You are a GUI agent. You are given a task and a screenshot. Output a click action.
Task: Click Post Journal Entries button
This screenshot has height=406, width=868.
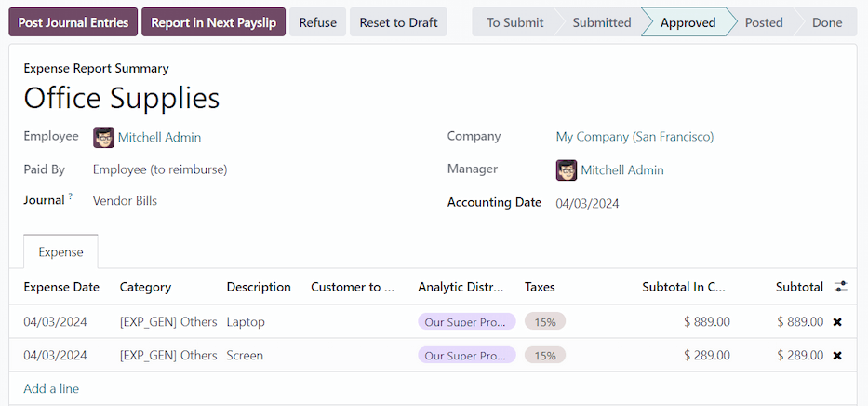(73, 22)
